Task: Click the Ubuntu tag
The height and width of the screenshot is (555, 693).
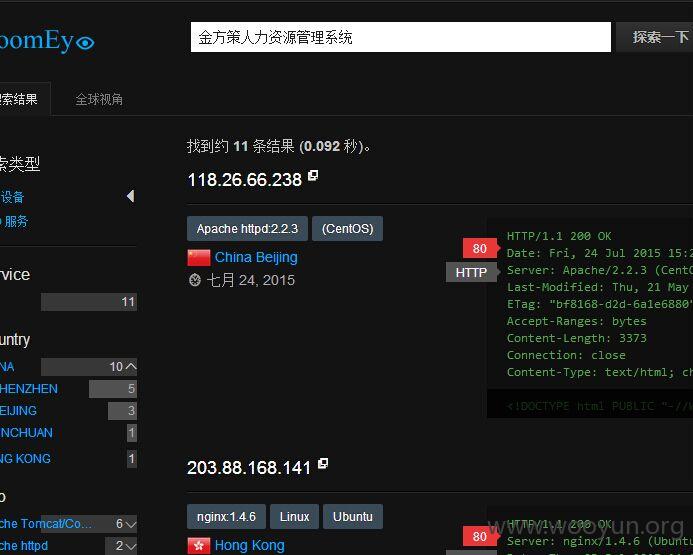Action: tap(353, 517)
